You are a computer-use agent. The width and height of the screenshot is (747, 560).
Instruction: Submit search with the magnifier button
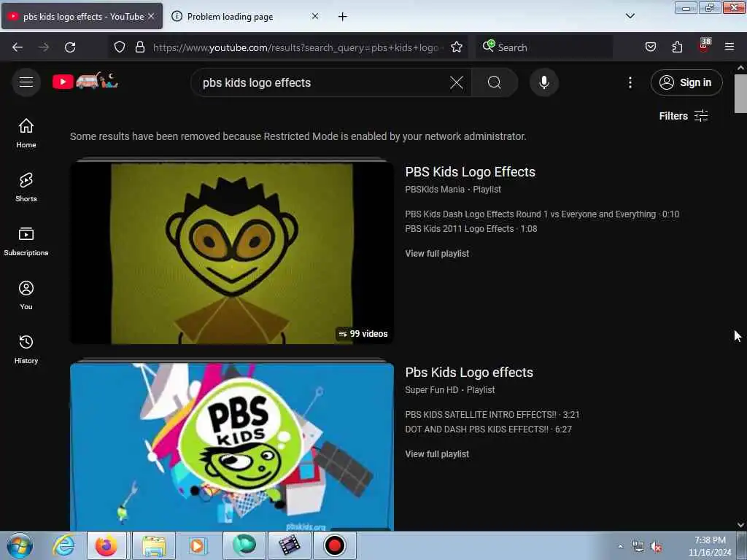[x=495, y=82]
